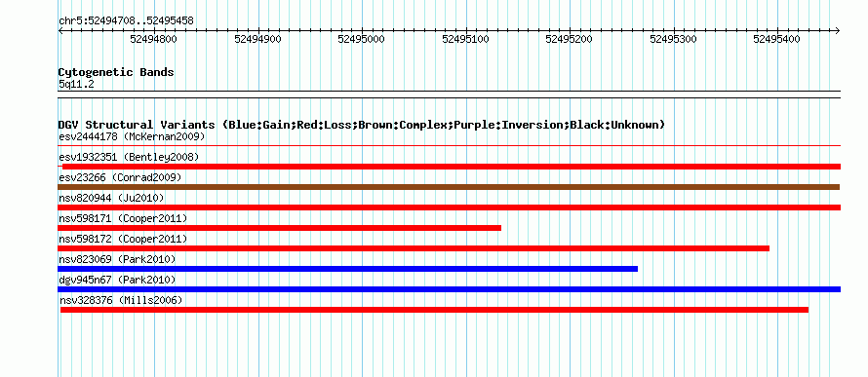Click the red bar for nsv328376
The image size is (868, 377).
point(434,310)
